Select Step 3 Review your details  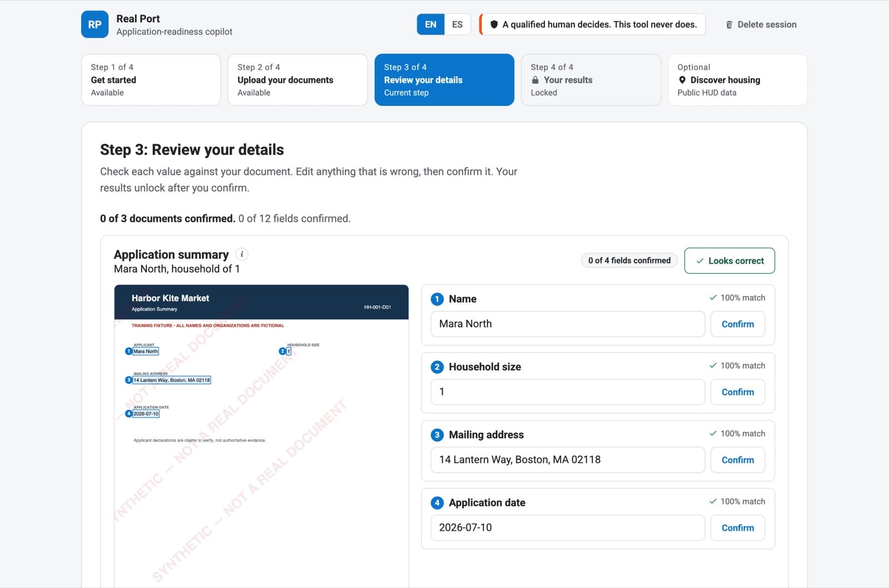444,79
